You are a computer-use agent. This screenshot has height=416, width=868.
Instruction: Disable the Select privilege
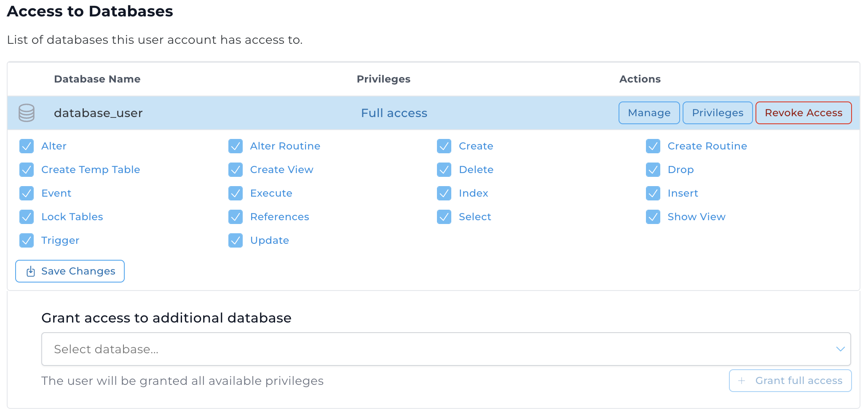[x=444, y=217]
